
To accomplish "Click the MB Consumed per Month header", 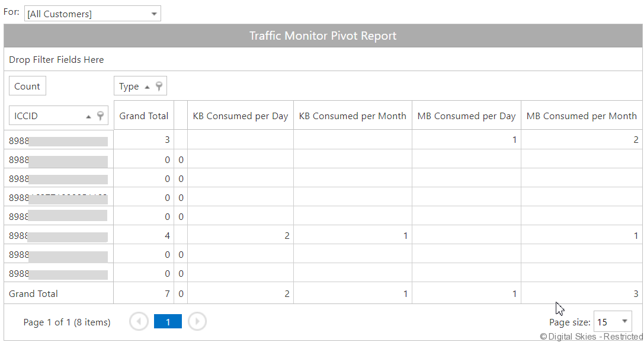I will [x=581, y=116].
